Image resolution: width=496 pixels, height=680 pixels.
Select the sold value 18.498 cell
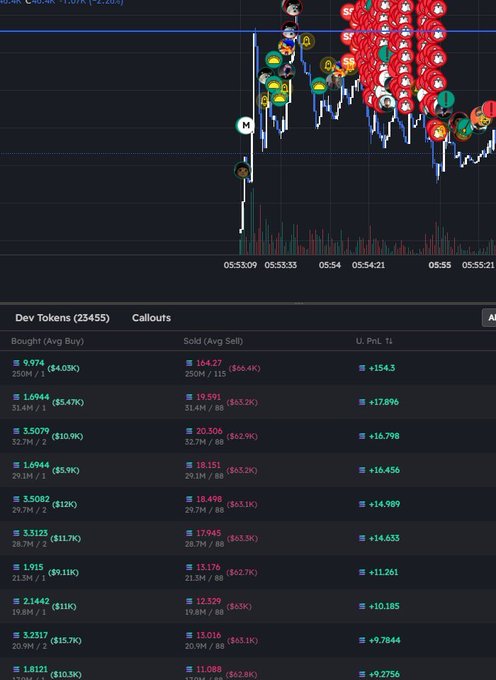click(209, 499)
